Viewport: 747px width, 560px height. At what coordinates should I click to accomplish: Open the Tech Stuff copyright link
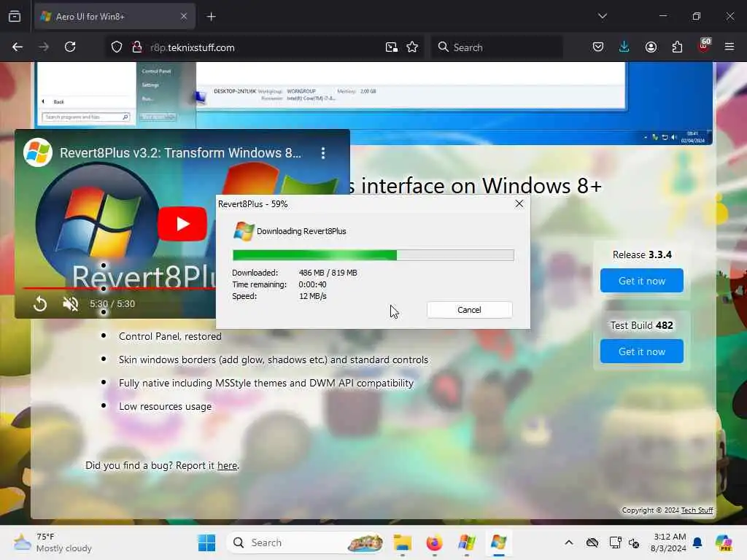point(697,510)
